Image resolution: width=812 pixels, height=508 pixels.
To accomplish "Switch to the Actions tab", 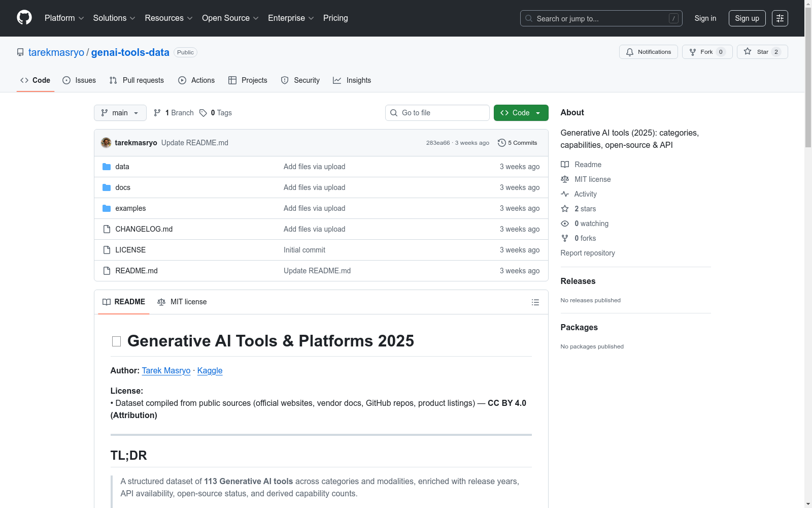I will tap(196, 80).
